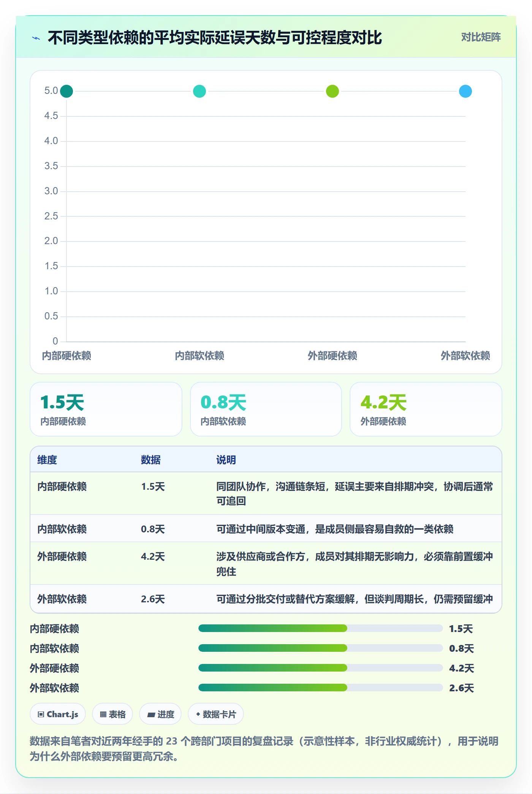Screen dimensions: 532x794
Task: Click the 数据 column header
Action: [x=150, y=460]
